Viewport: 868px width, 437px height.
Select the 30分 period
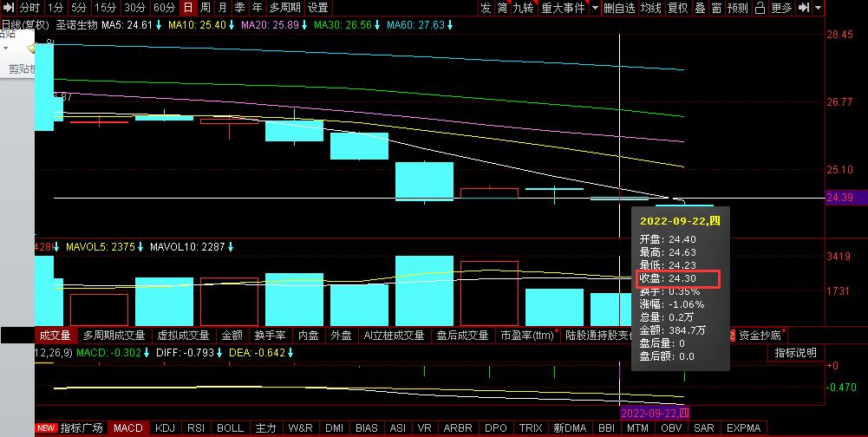(x=134, y=8)
